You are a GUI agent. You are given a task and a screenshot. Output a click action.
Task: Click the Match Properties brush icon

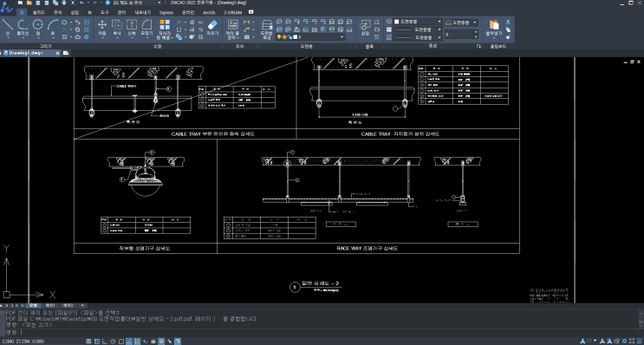(x=508, y=37)
